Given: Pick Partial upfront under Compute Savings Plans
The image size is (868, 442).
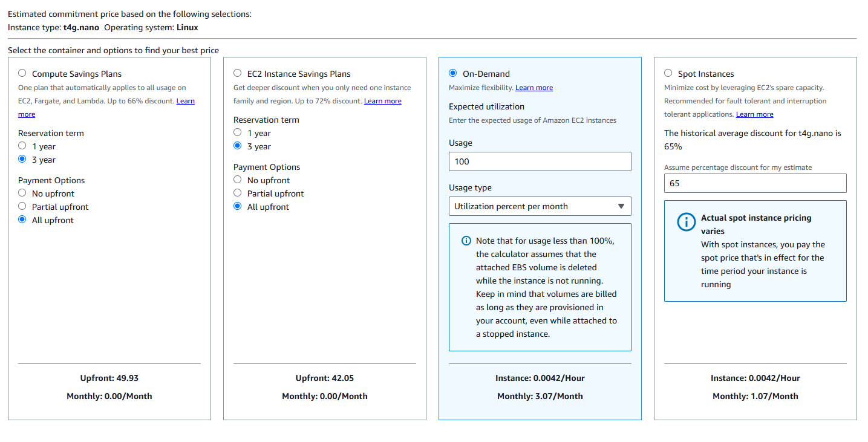Looking at the screenshot, I should pyautogui.click(x=22, y=206).
